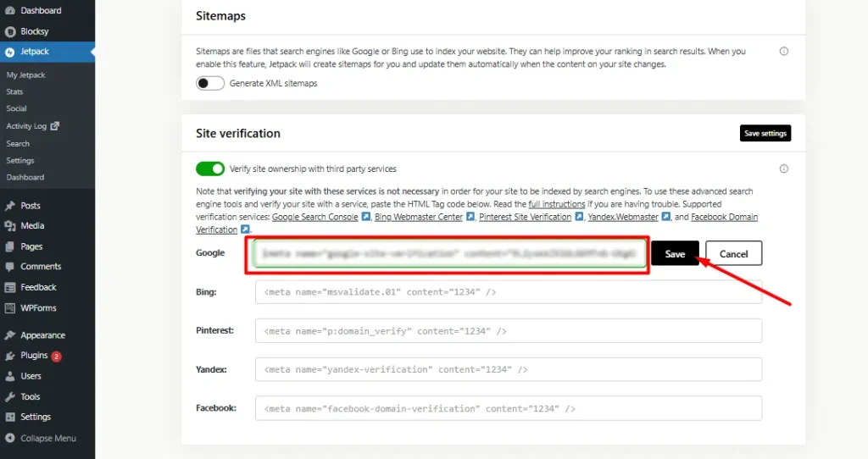
Task: Click the Tools wrench icon
Action: [x=10, y=396]
